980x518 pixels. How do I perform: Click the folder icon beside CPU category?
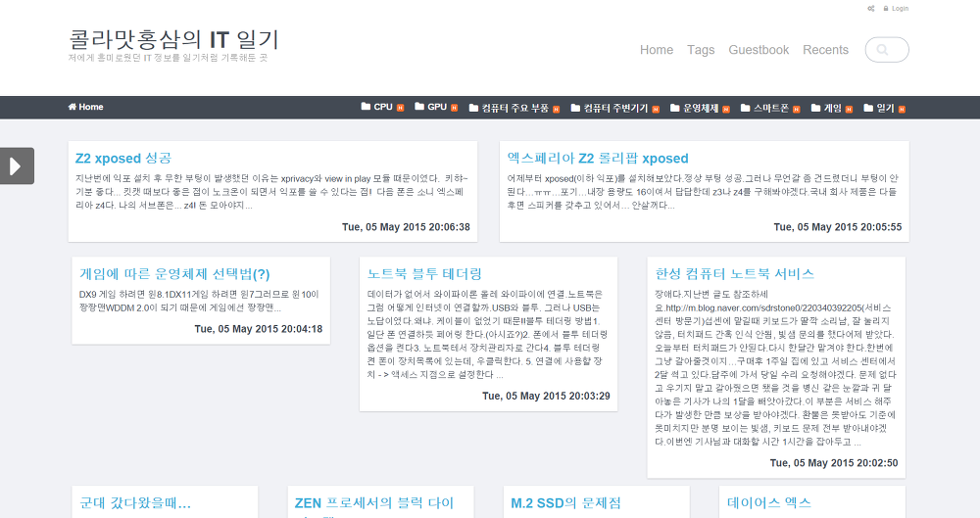[366, 107]
